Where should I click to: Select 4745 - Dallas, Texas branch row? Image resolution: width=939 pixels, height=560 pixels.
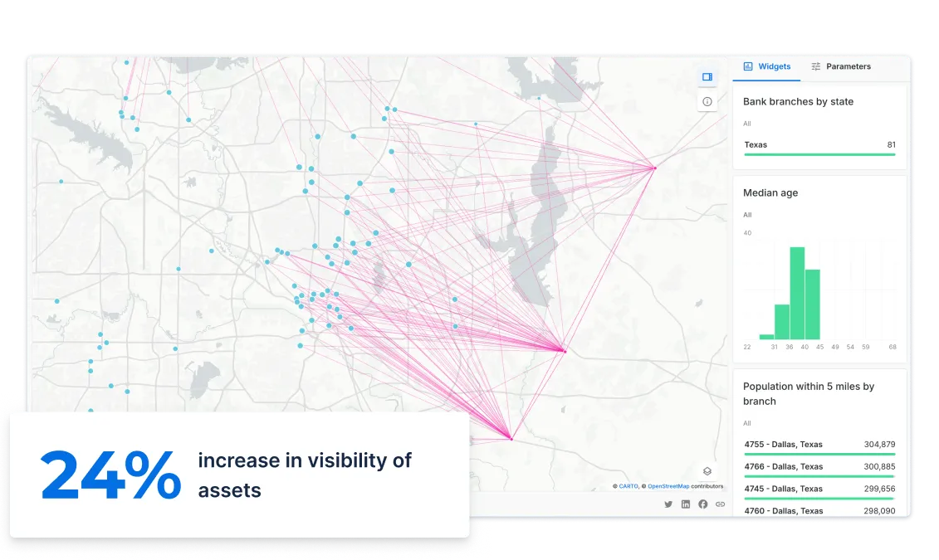click(819, 489)
